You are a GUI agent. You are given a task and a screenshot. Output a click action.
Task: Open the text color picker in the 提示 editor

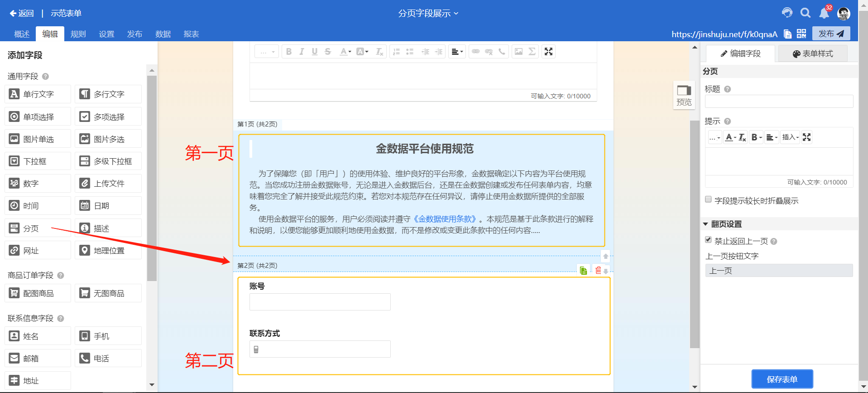(730, 137)
